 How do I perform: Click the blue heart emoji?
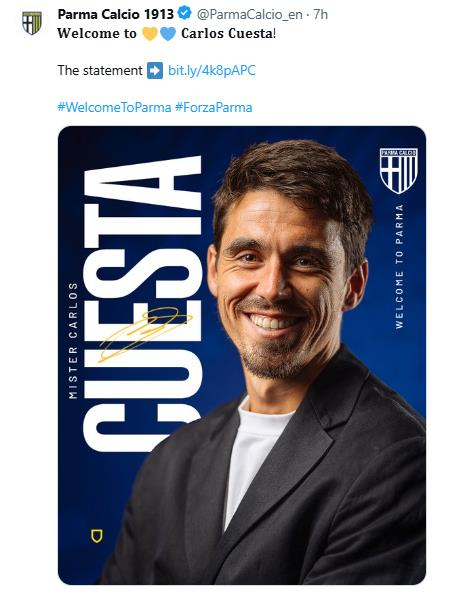coord(168,34)
